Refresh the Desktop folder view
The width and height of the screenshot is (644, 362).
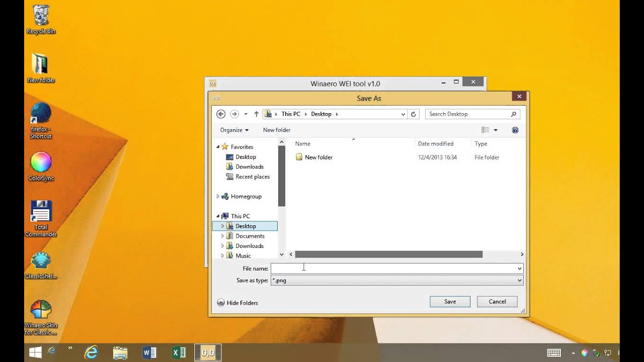click(x=414, y=114)
